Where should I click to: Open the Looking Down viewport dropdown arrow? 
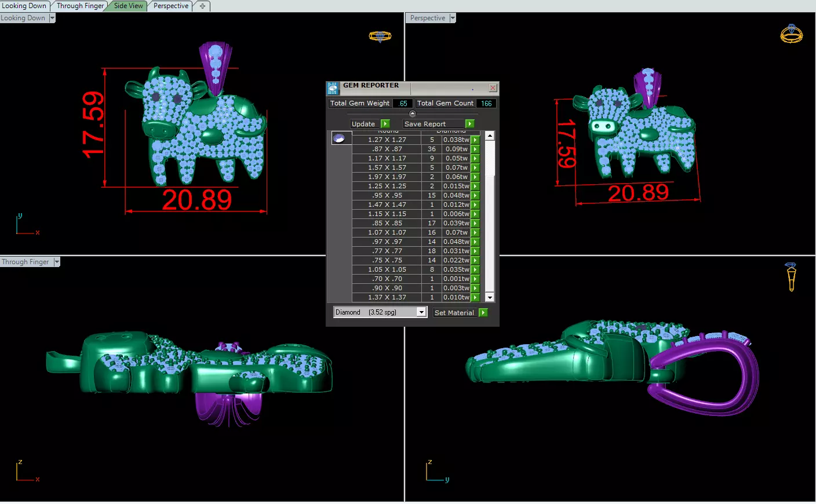coord(52,18)
